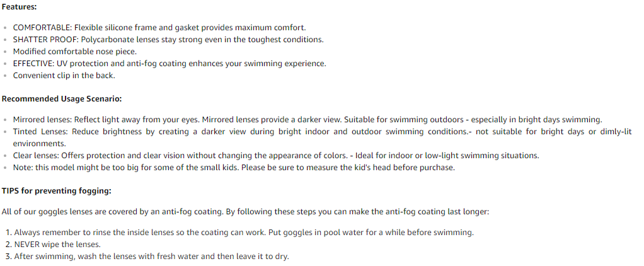The width and height of the screenshot is (644, 266).
Task: Click the "Features:" heading
Action: coord(19,6)
